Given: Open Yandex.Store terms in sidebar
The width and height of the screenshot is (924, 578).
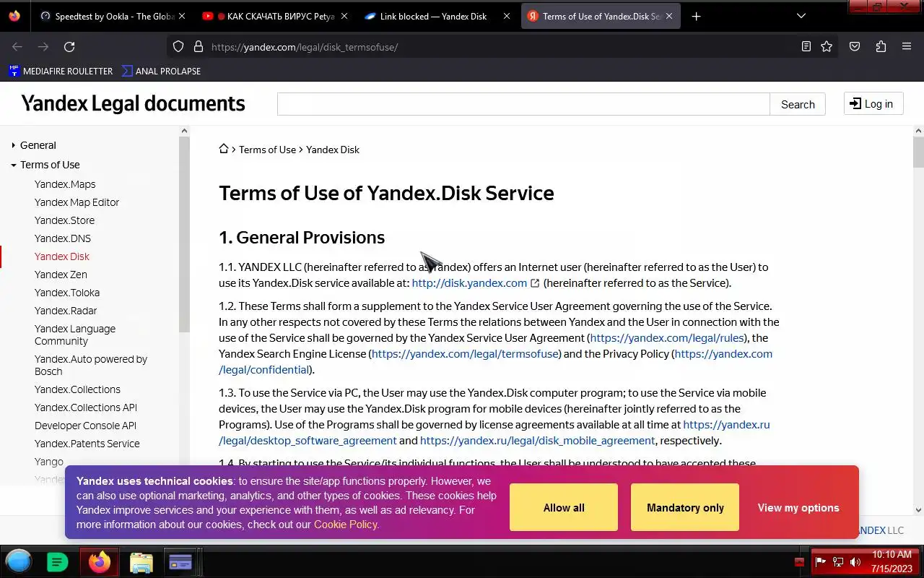Looking at the screenshot, I should [x=64, y=220].
